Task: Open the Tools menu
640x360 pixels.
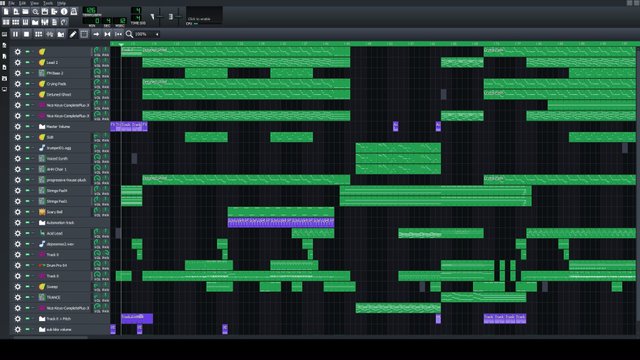Action: click(48, 3)
